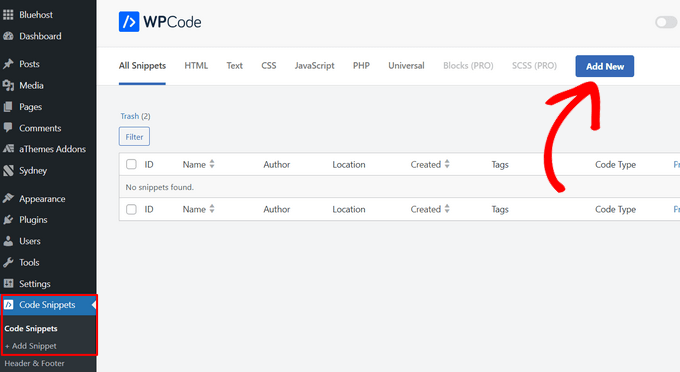Click the Tools wrench icon

(x=8, y=262)
